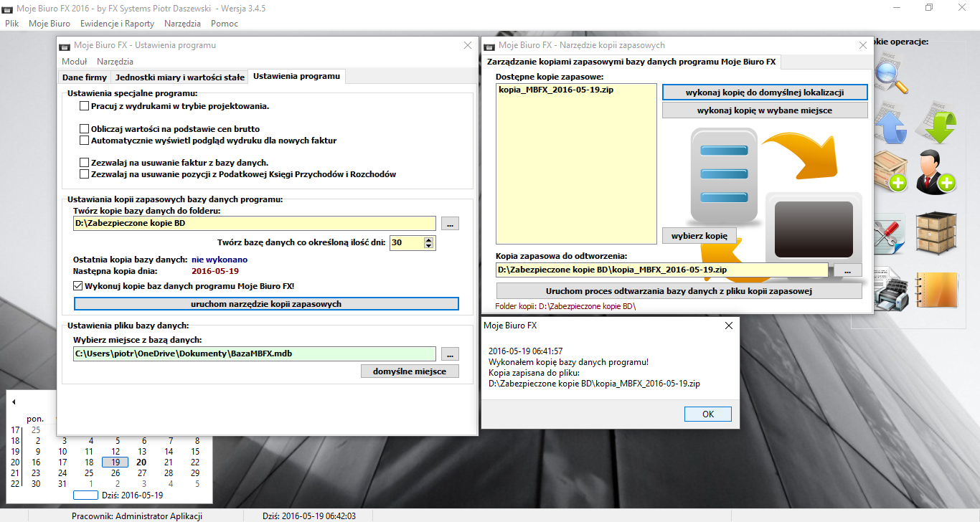Uncheck 'Wykonuj kopie baz danych programu' checkbox
980x522 pixels.
click(78, 286)
